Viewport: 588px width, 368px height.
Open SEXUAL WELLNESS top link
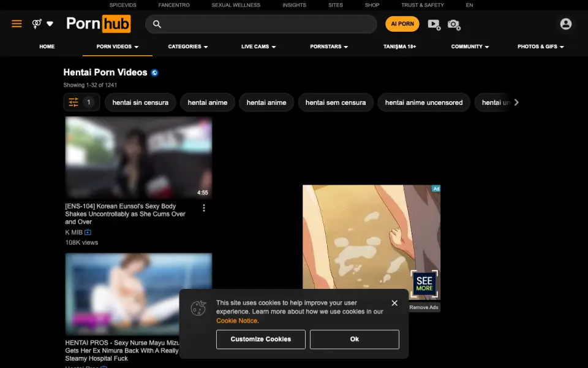click(236, 5)
